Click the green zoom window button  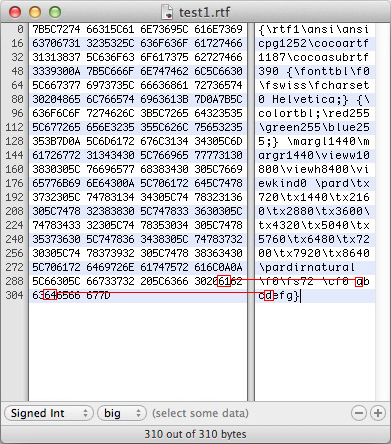pos(55,12)
